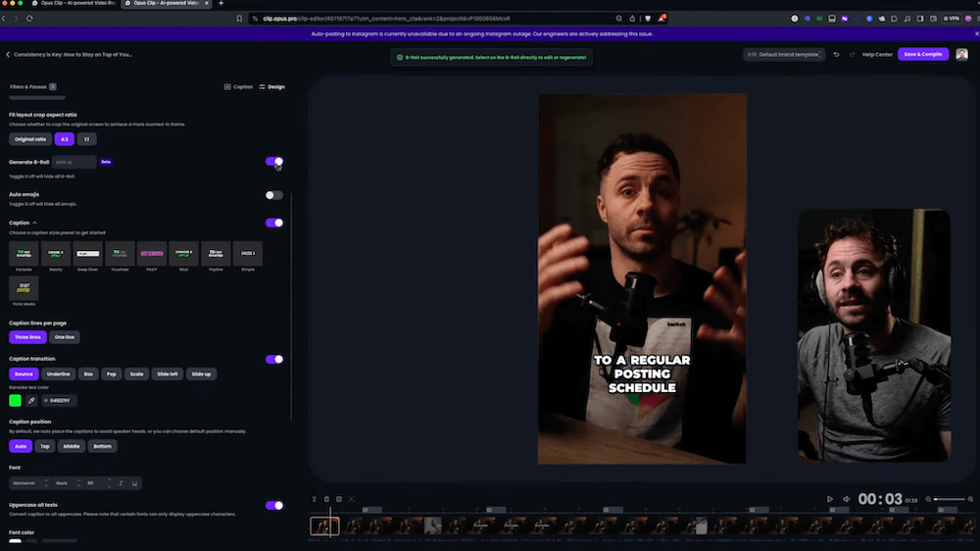Click the browser bookmark icon

[x=239, y=18]
